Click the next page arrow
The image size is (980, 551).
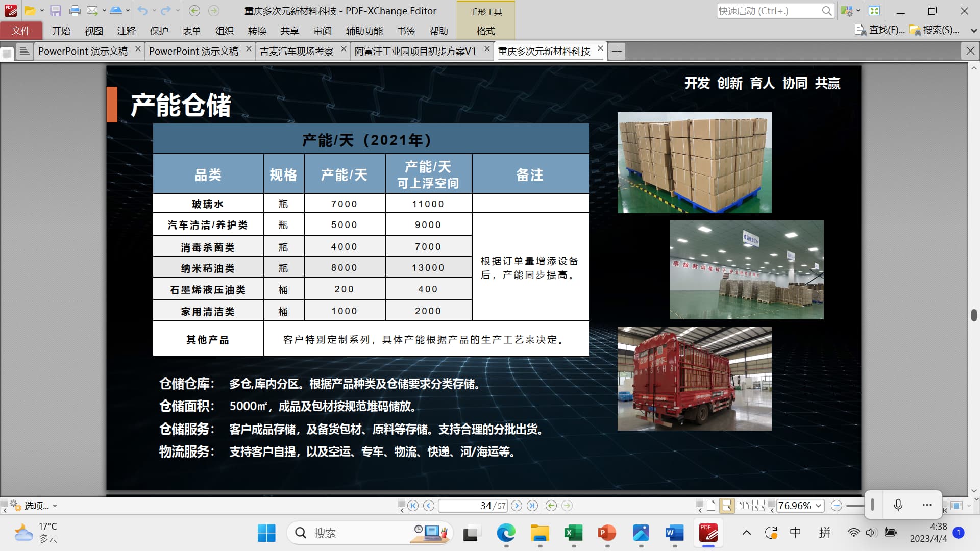pos(517,506)
